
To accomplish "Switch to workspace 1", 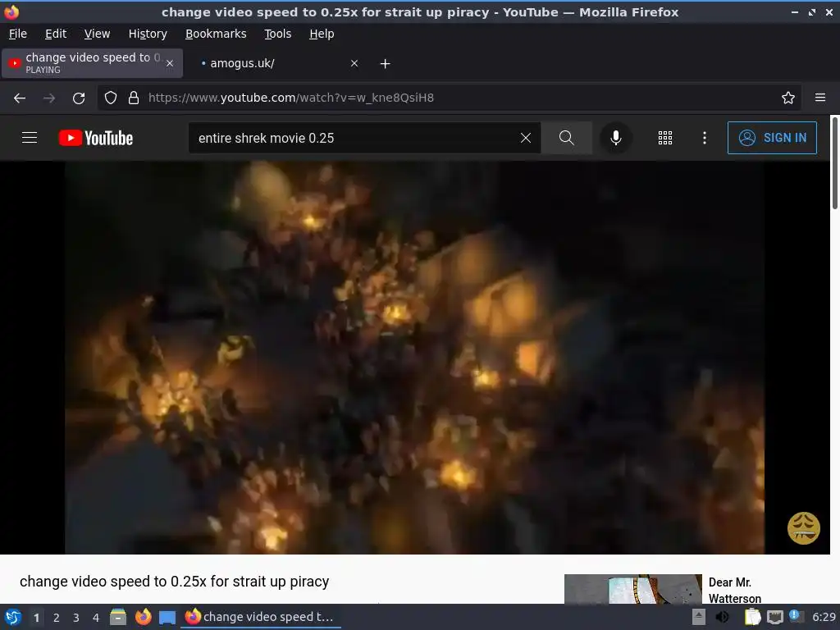I will 36,617.
